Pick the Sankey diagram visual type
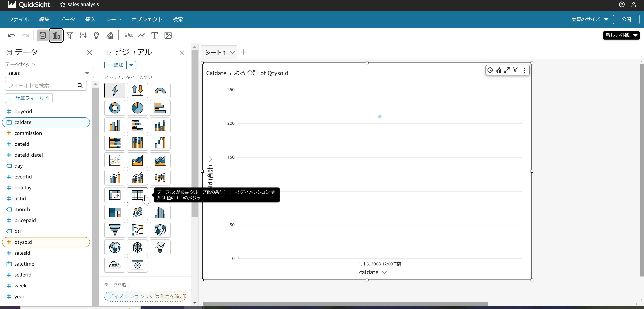644x309 pixels. [137, 230]
